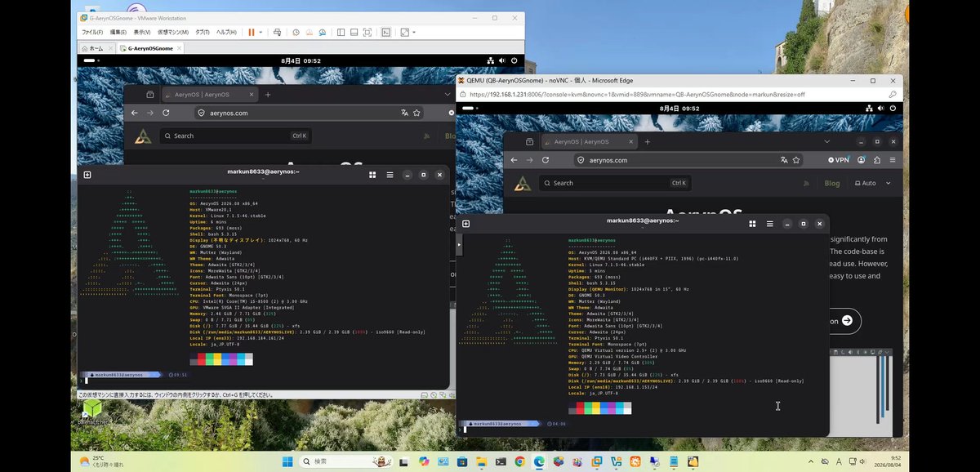The width and height of the screenshot is (980, 472).
Task: Toggle VMware's sidebar library view icon
Action: (341, 32)
